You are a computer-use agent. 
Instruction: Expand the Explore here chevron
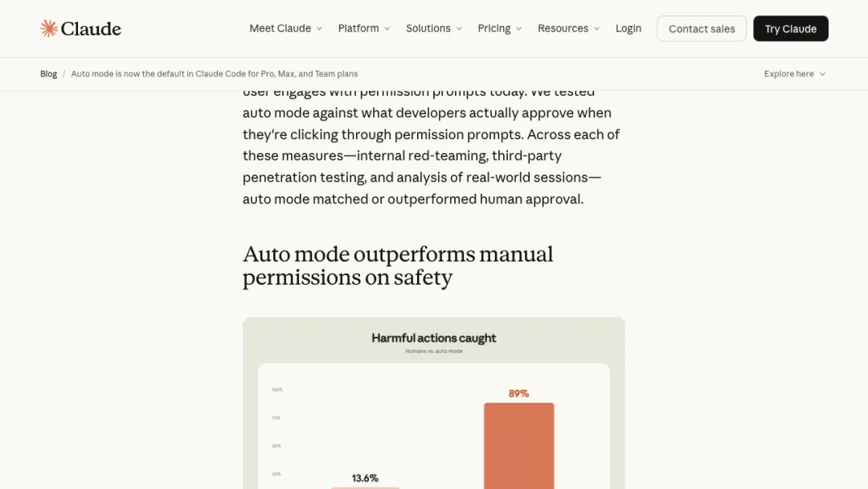823,74
